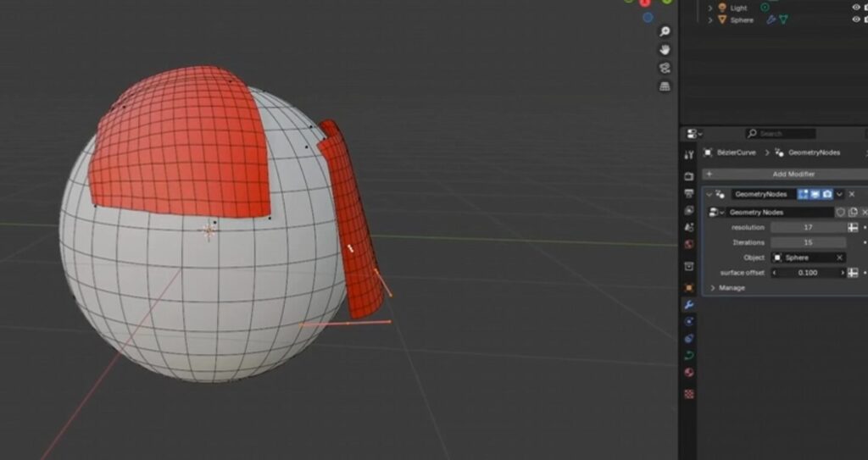Toggle camera view from viewport icon

click(665, 68)
